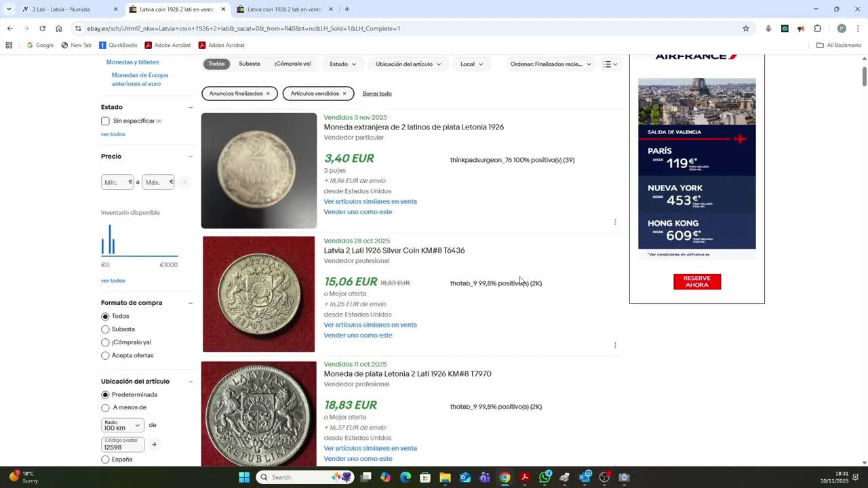
Task: Select 'Acepta ofertas' buying format option
Action: coord(105,356)
